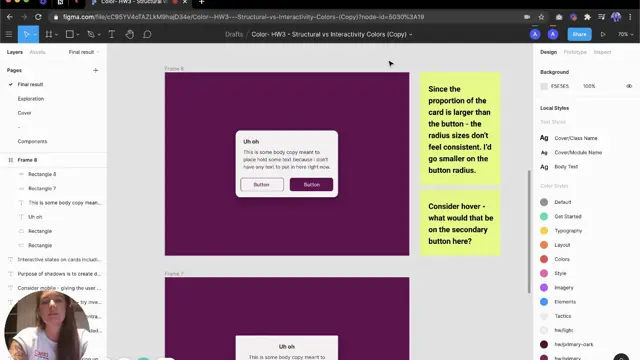Expand the Frame tool options arrow
The image size is (640, 360).
(x=56, y=35)
